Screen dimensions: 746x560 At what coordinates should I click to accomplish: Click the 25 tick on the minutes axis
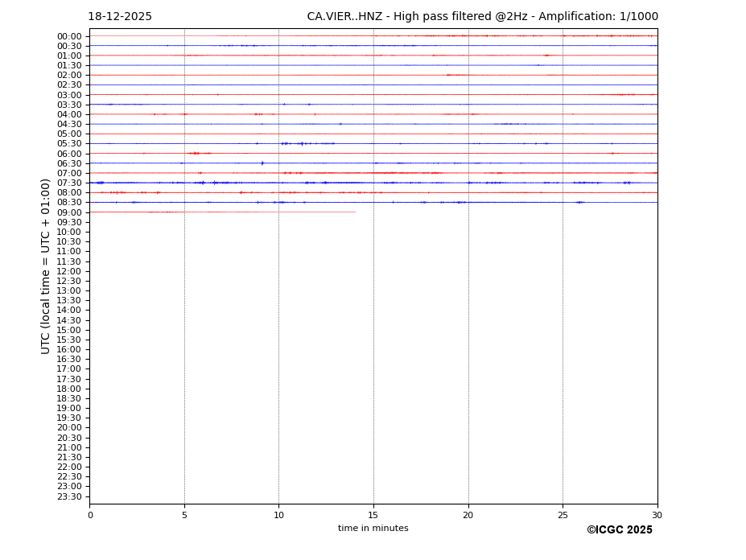click(x=563, y=515)
